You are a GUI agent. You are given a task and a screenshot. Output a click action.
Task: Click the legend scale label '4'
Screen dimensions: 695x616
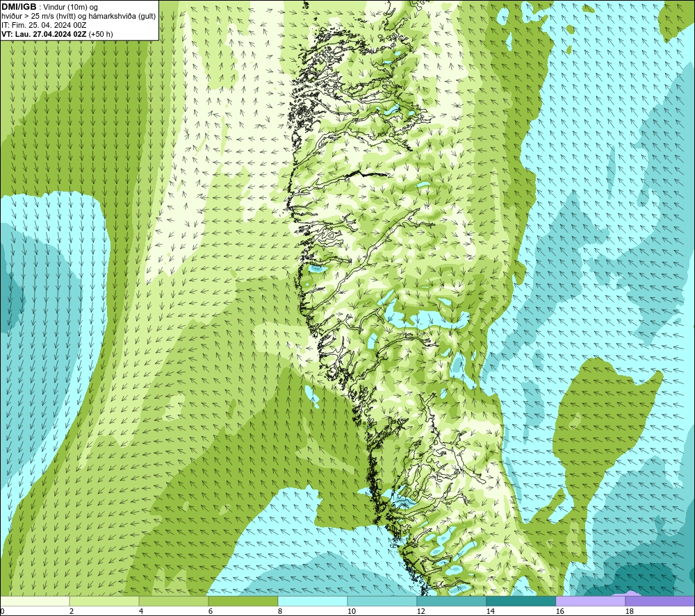point(141,611)
